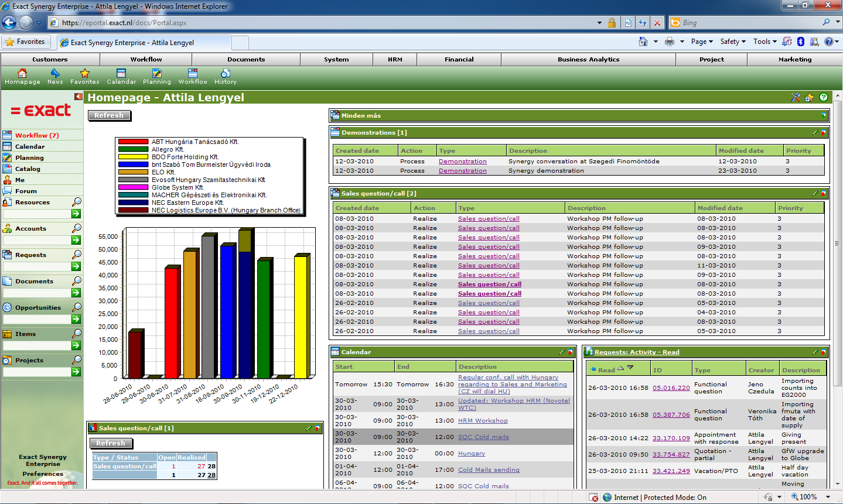The height and width of the screenshot is (504, 843).
Task: Click the yellow BDO Forte Holding legend swatch
Action: [x=133, y=157]
